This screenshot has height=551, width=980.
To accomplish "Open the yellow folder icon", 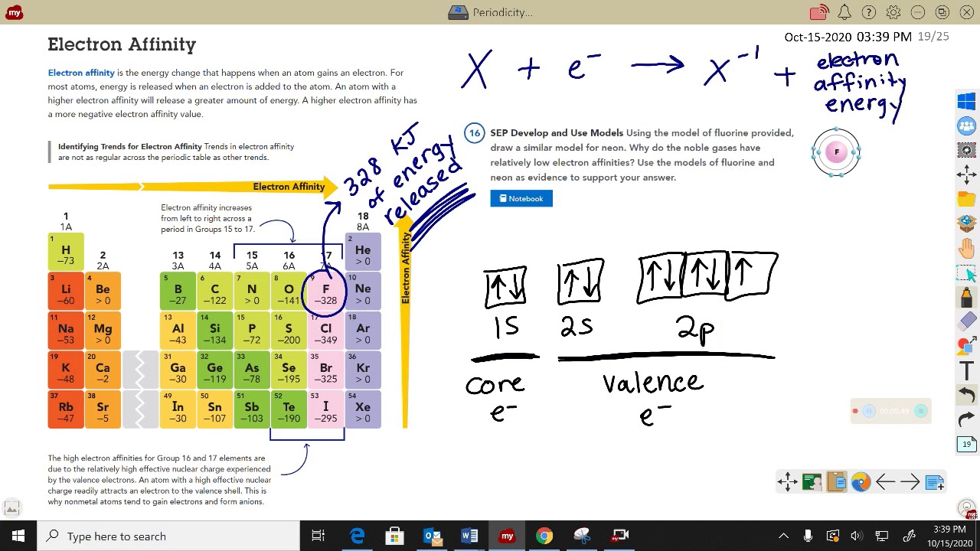I will tap(966, 199).
